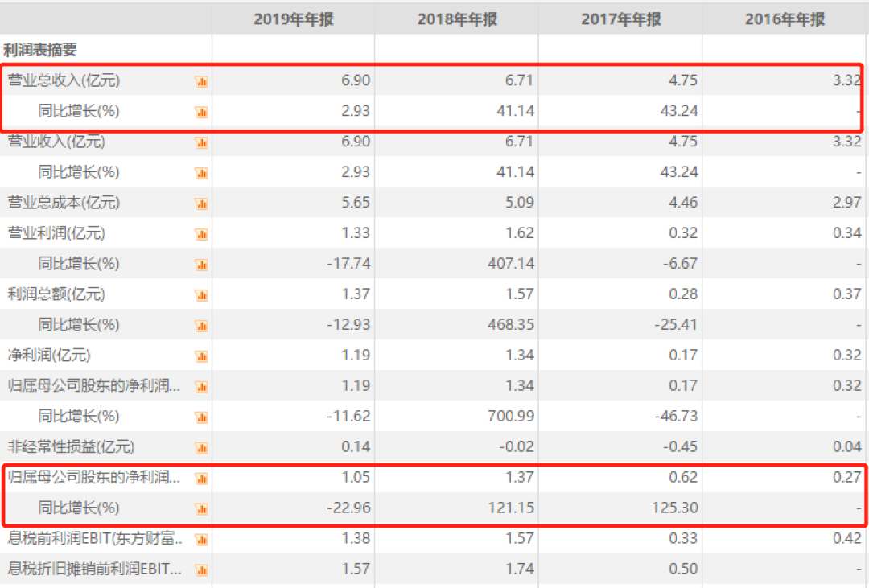Click chart icon in 非经常性损益(亿元) row
Viewport: 869px width, 588px height.
click(201, 448)
